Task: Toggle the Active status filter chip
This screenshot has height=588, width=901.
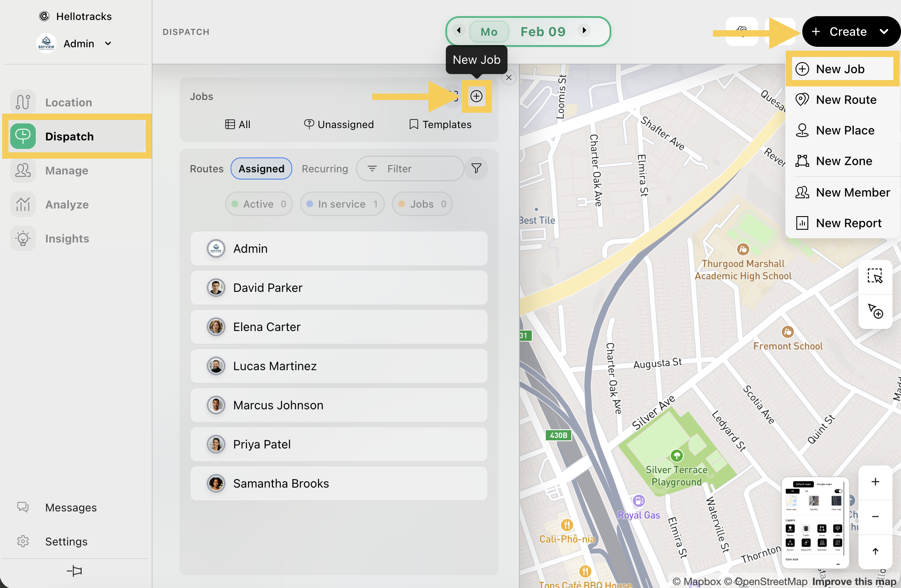Action: point(259,204)
